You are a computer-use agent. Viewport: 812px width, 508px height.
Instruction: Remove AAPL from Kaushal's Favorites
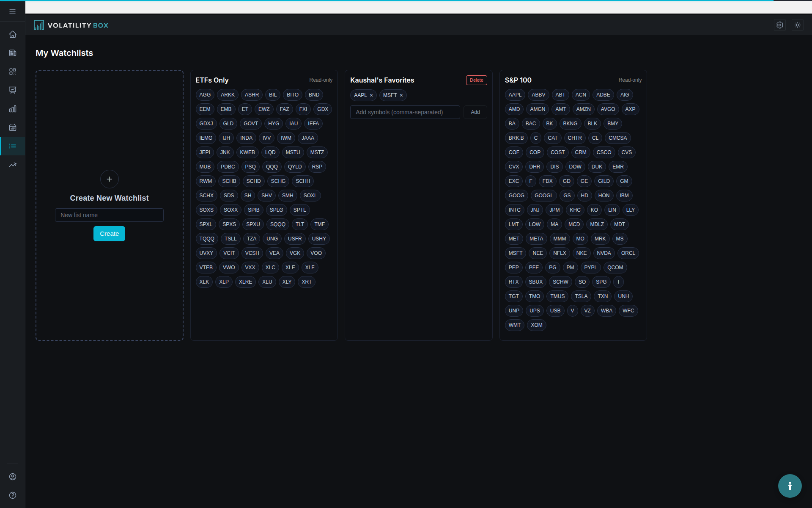click(x=371, y=95)
